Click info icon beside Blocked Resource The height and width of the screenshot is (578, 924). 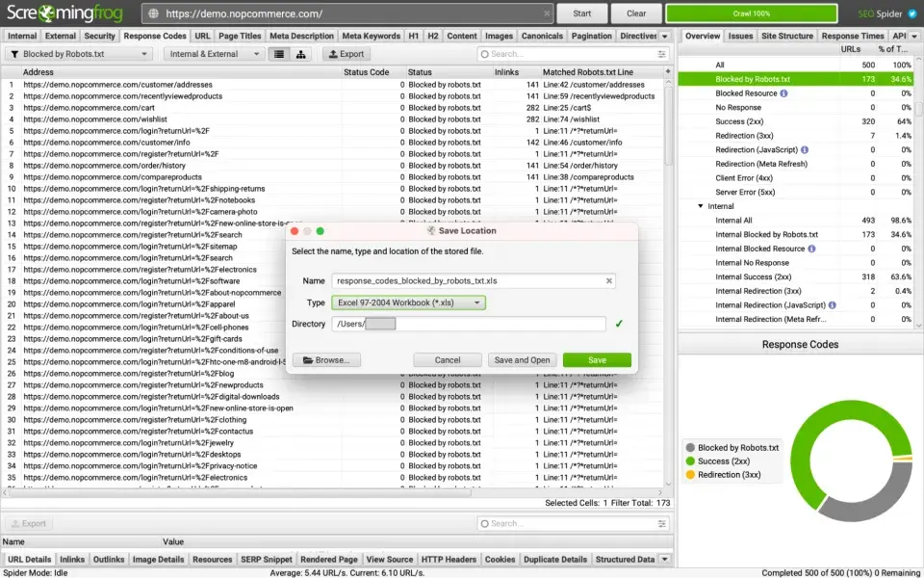click(x=783, y=93)
